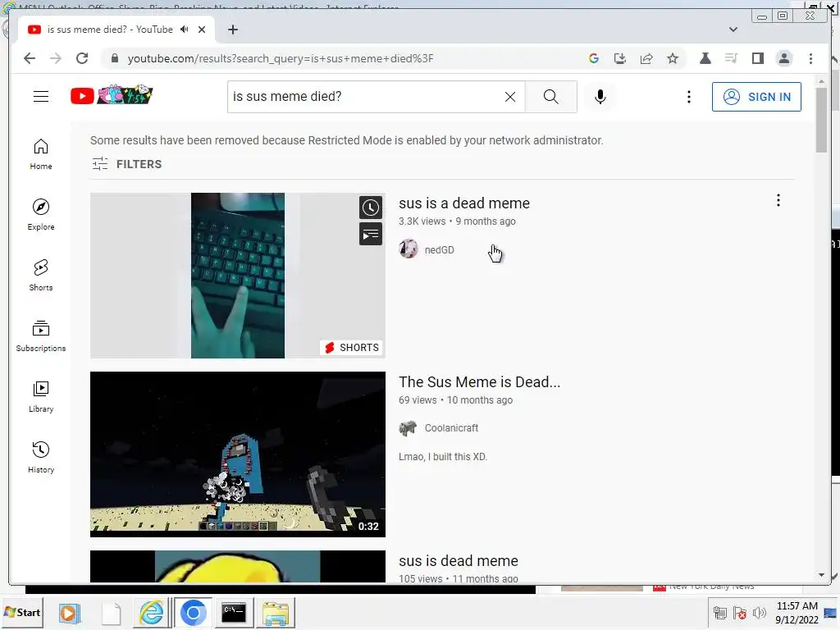Go forward in Chrome
This screenshot has height=630, width=840.
pyautogui.click(x=55, y=58)
